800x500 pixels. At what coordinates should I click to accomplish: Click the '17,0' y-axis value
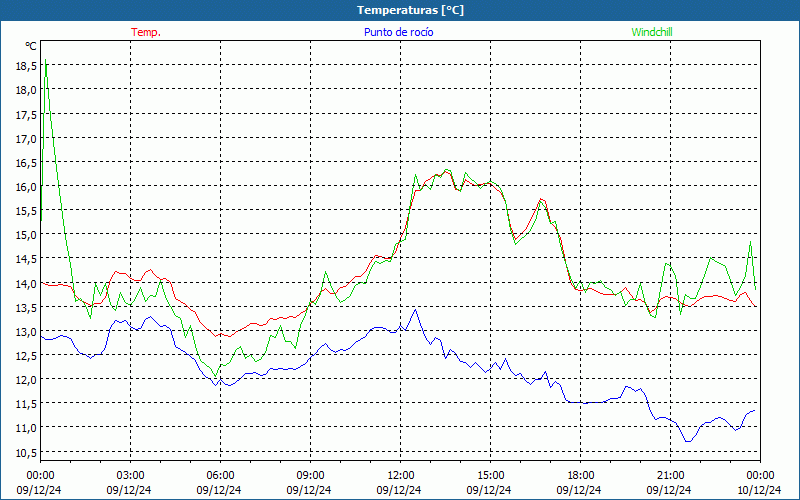pyautogui.click(x=26, y=139)
